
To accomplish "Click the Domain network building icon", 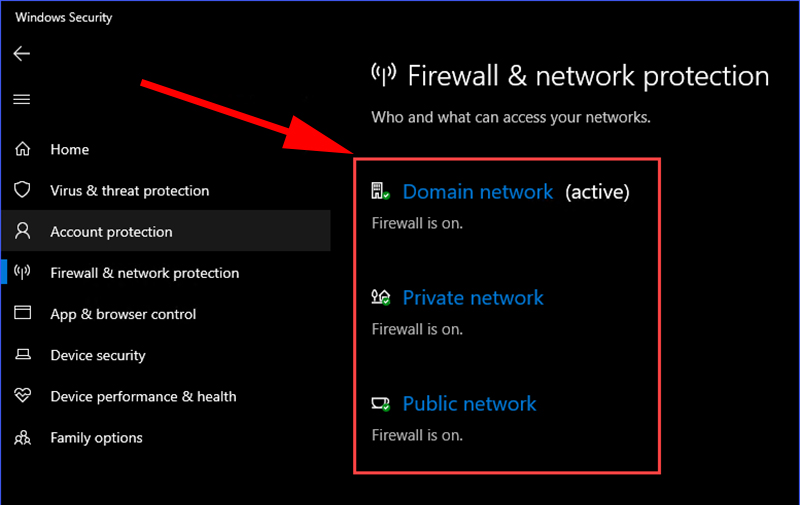I will coord(381,191).
